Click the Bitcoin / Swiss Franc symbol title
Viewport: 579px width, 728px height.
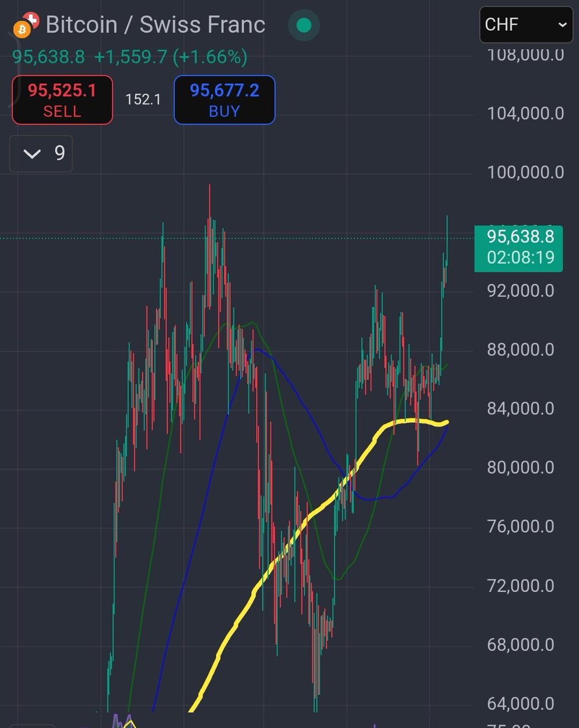pyautogui.click(x=155, y=25)
